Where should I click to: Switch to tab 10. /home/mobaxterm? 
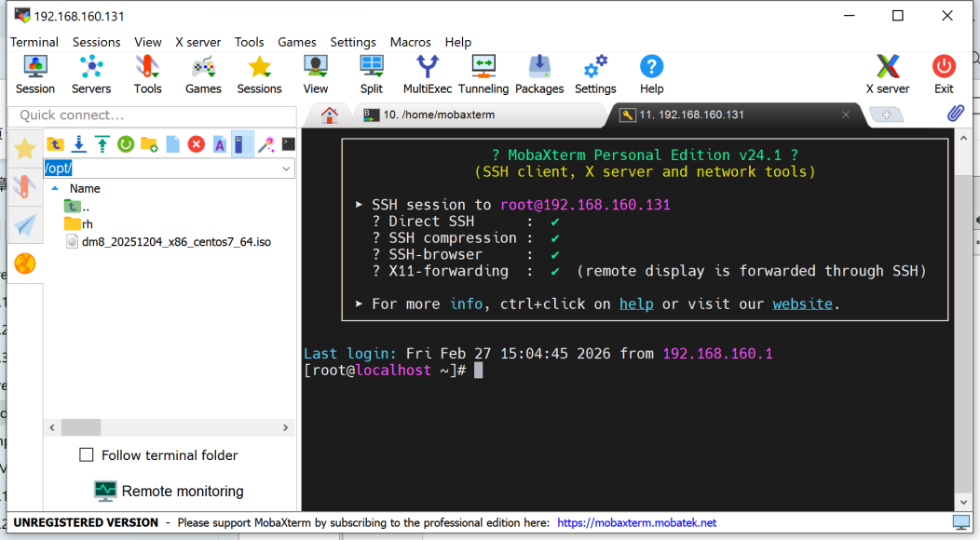pos(439,115)
